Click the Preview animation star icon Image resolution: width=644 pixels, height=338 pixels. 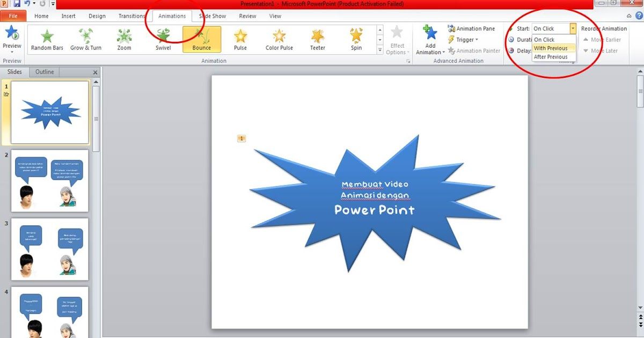[12, 33]
